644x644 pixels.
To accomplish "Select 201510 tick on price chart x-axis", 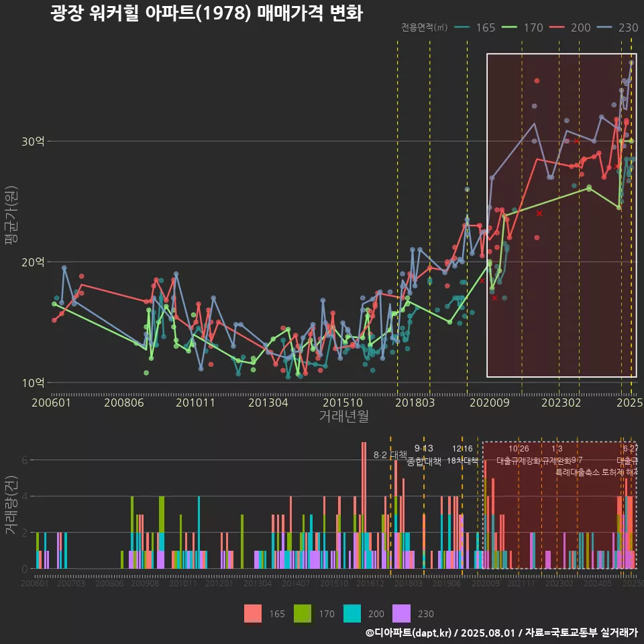I will (343, 402).
